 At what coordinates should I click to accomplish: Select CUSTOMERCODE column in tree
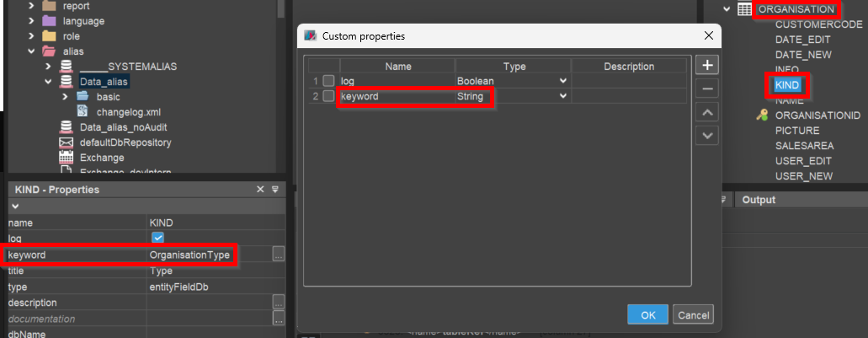(818, 24)
